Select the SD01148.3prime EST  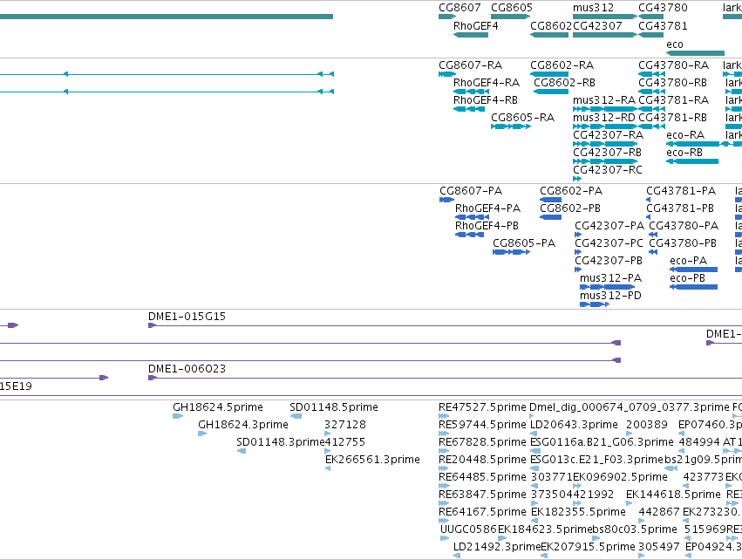click(242, 451)
